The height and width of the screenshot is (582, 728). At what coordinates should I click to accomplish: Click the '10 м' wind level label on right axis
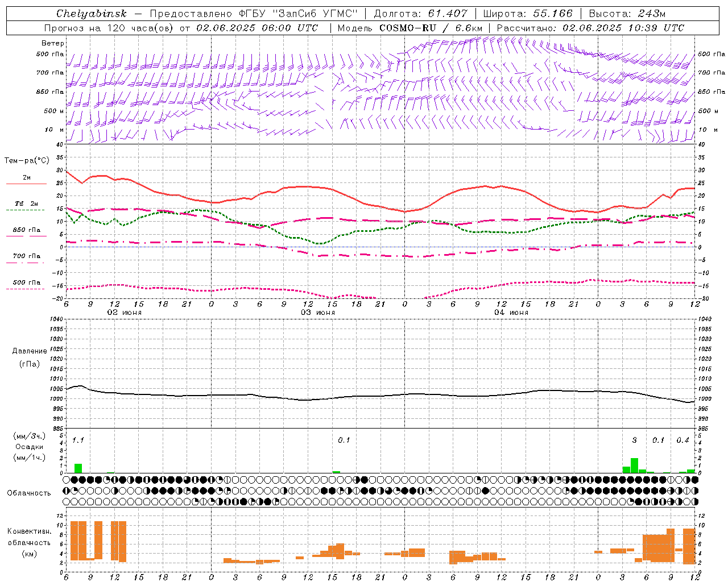click(x=708, y=130)
